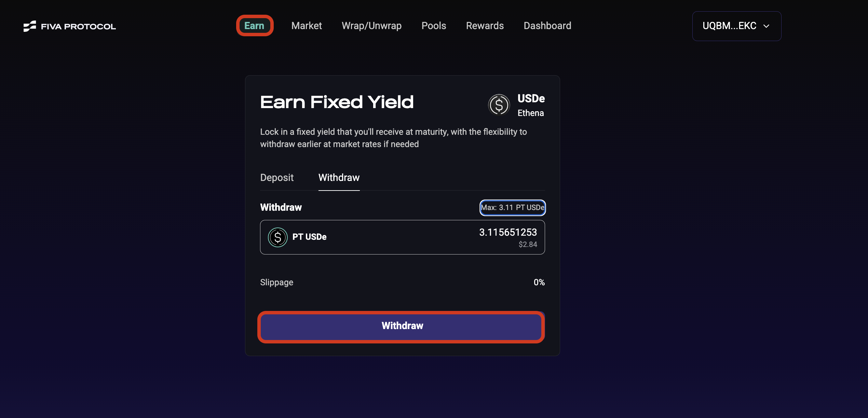Click the PT USDe token name
This screenshot has width=868, height=418.
tap(309, 237)
